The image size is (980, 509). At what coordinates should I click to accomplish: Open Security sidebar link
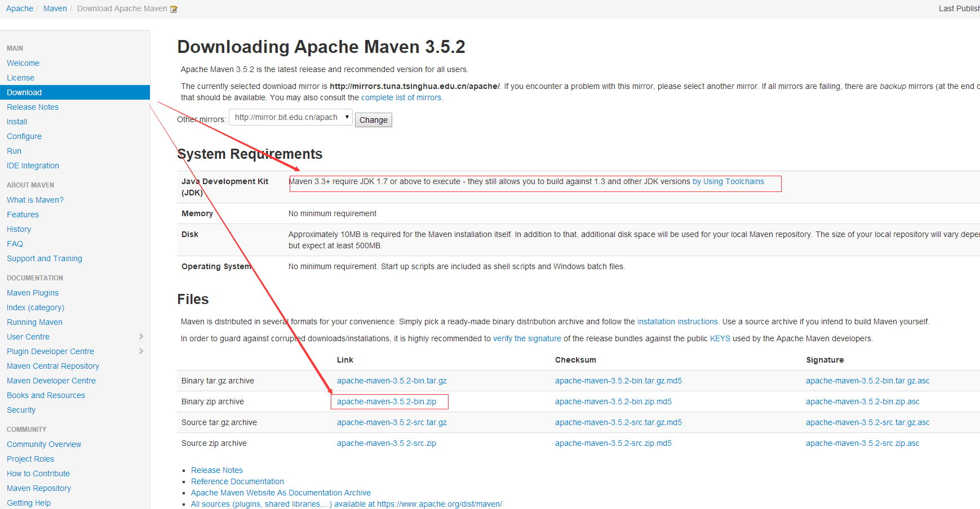[x=21, y=410]
